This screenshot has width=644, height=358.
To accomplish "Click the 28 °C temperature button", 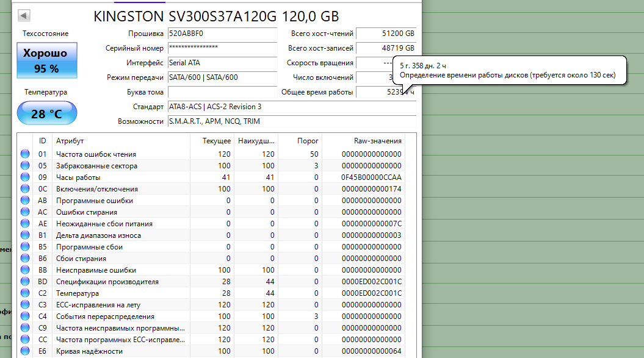I will [x=47, y=113].
